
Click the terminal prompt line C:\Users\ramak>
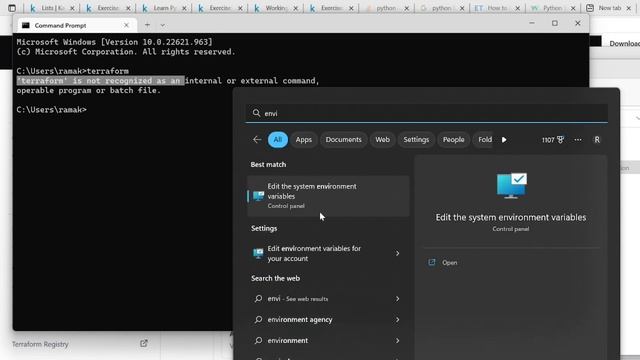pyautogui.click(x=51, y=110)
